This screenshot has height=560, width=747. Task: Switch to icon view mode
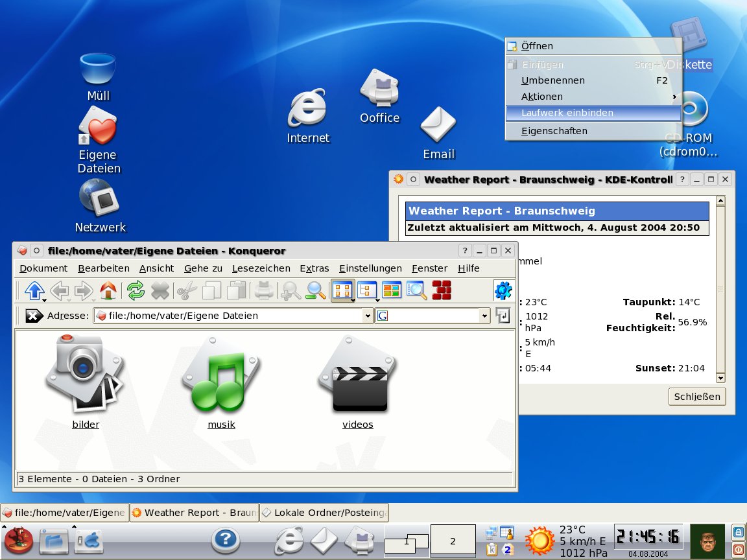(342, 290)
